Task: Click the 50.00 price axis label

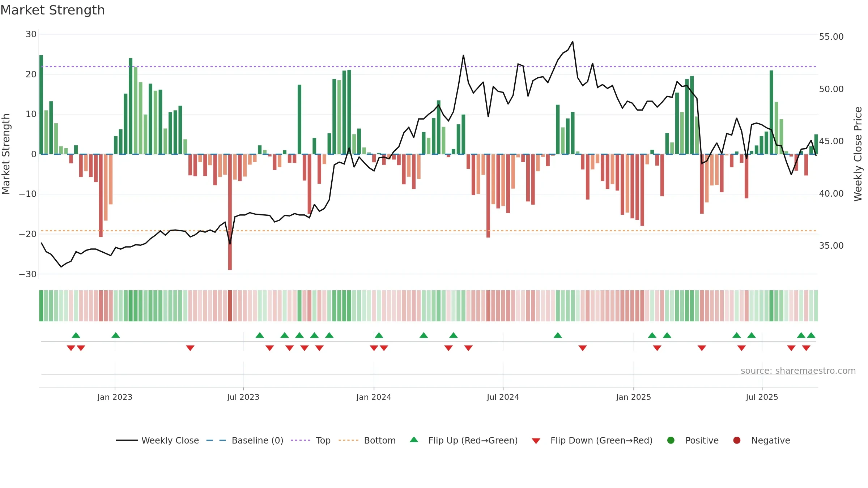Action: coord(831,89)
